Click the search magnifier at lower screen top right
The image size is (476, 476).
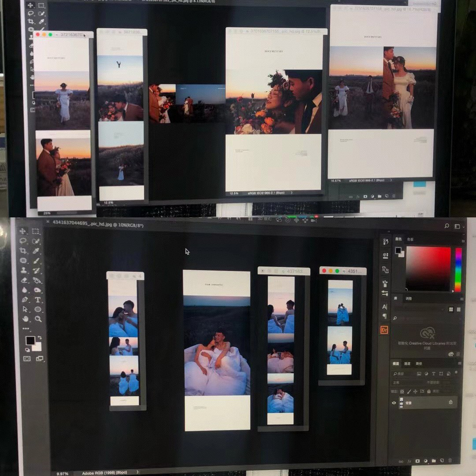pos(447,226)
